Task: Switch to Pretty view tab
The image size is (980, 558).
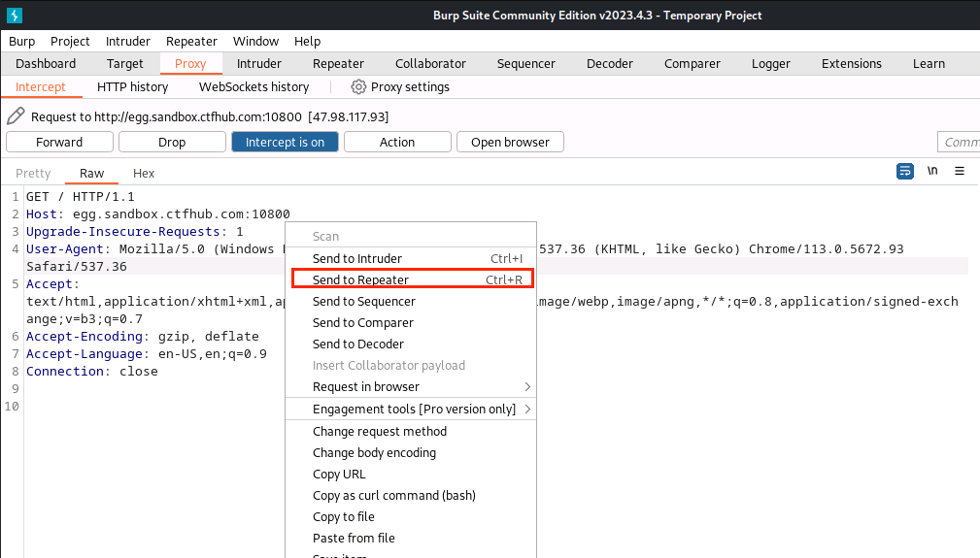Action: pyautogui.click(x=33, y=173)
